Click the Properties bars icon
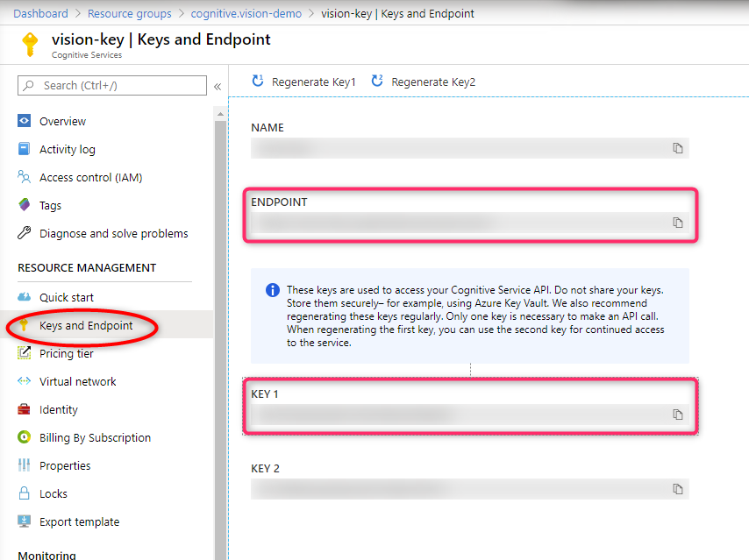749x560 pixels. [24, 465]
